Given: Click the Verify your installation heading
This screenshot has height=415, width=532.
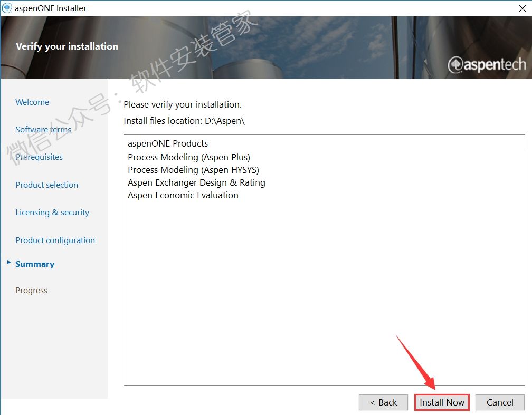Looking at the screenshot, I should [67, 46].
